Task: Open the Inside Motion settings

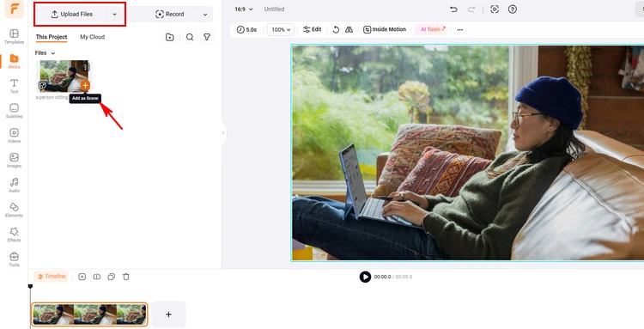Action: pyautogui.click(x=385, y=29)
